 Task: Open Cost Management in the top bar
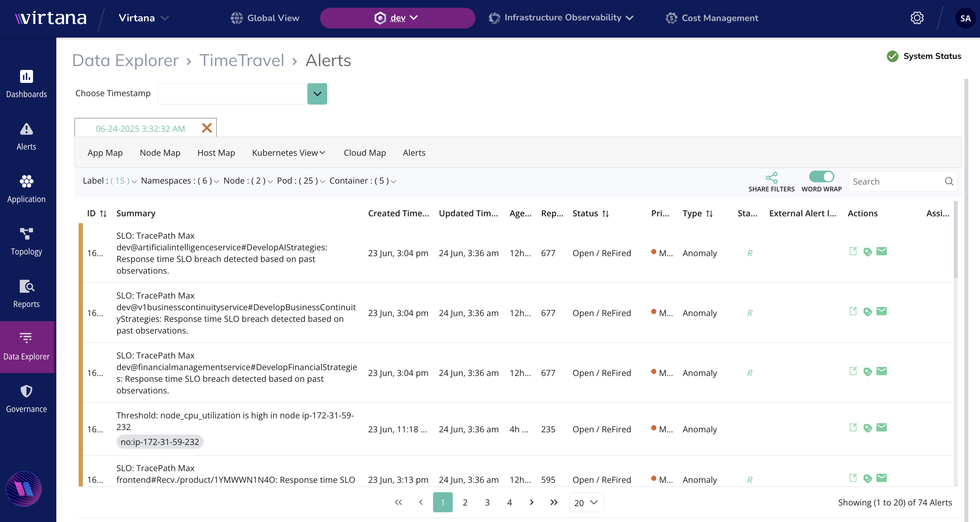coord(712,18)
